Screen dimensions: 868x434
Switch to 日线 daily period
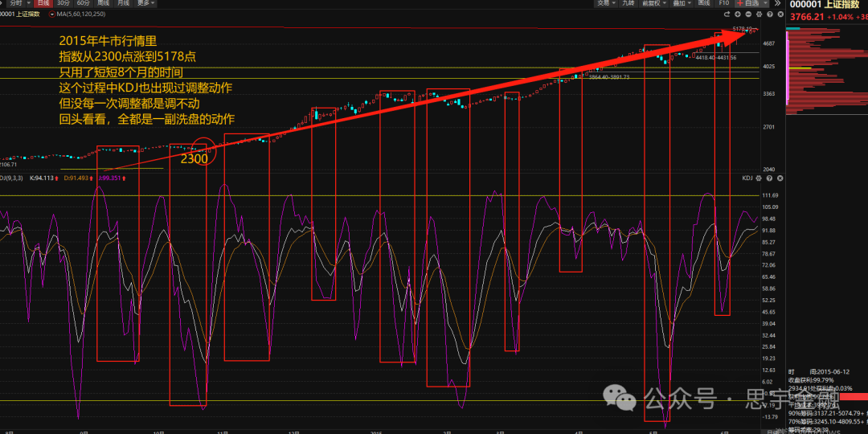(x=43, y=3)
